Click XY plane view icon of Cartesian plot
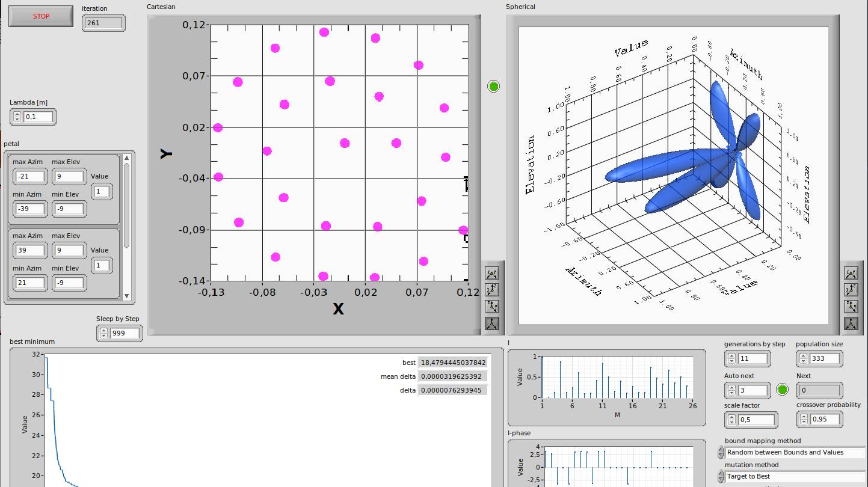 pos(491,274)
